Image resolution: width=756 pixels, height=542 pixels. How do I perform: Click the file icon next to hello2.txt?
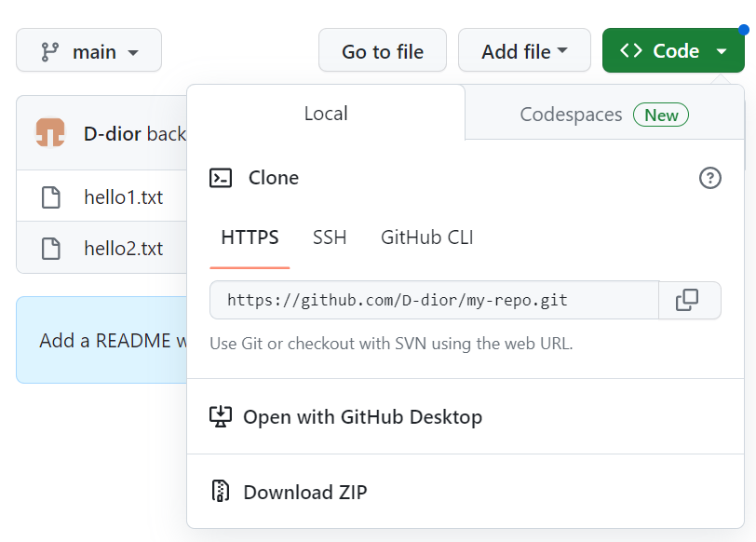click(51, 249)
